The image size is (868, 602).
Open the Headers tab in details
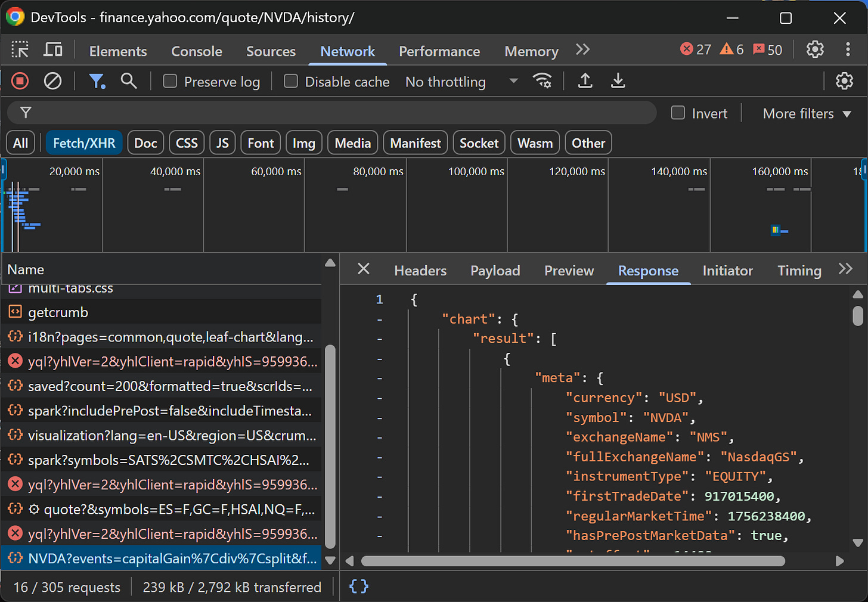420,271
